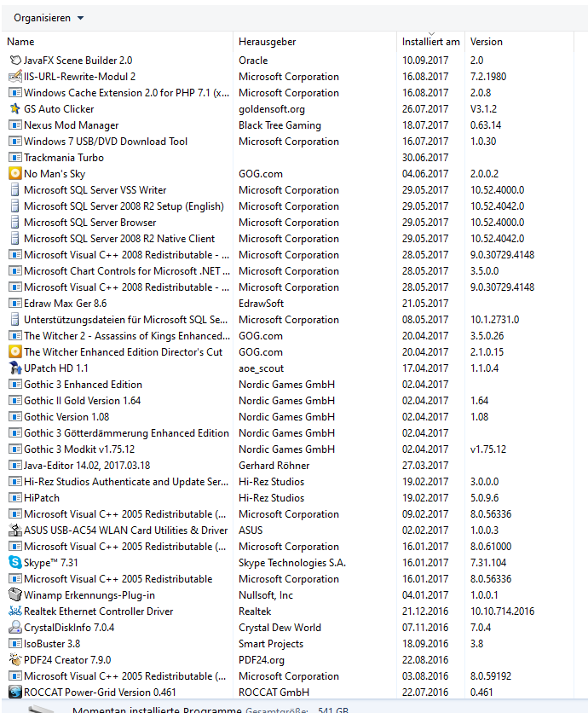The image size is (588, 713).
Task: Click install date 04.06.2017
Action: pos(425,174)
